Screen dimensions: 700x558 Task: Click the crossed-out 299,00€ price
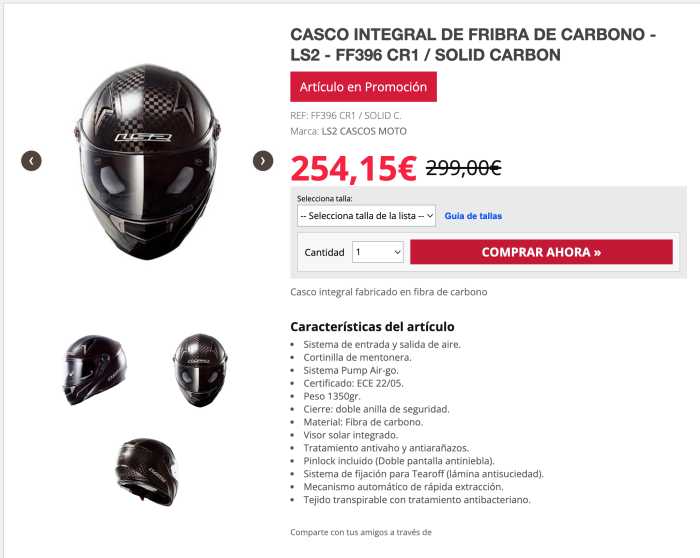(x=463, y=168)
